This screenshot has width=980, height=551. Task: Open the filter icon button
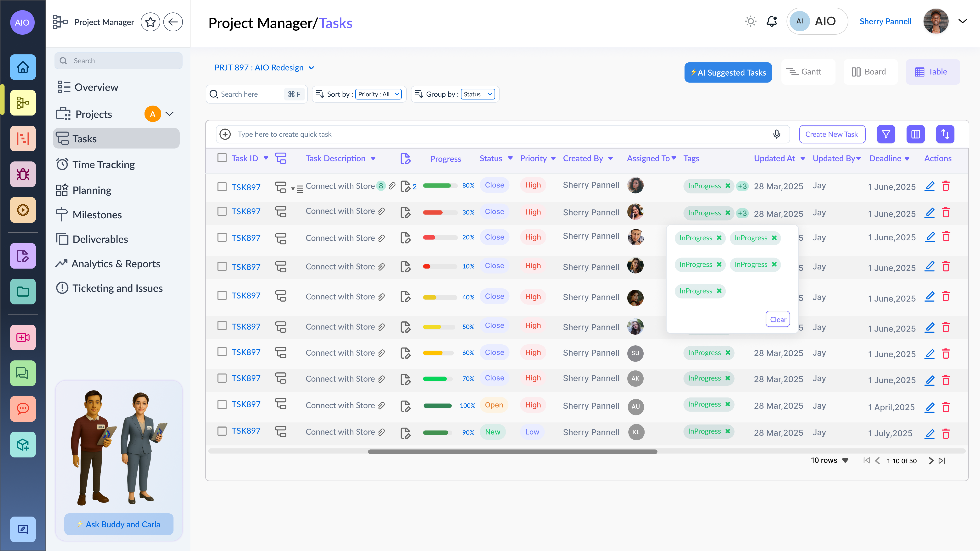(x=886, y=134)
